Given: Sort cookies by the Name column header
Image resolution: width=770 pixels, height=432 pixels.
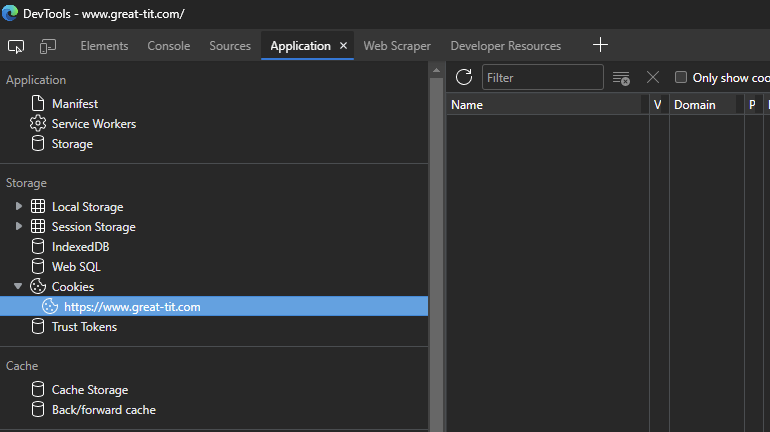Looking at the screenshot, I should [x=548, y=105].
